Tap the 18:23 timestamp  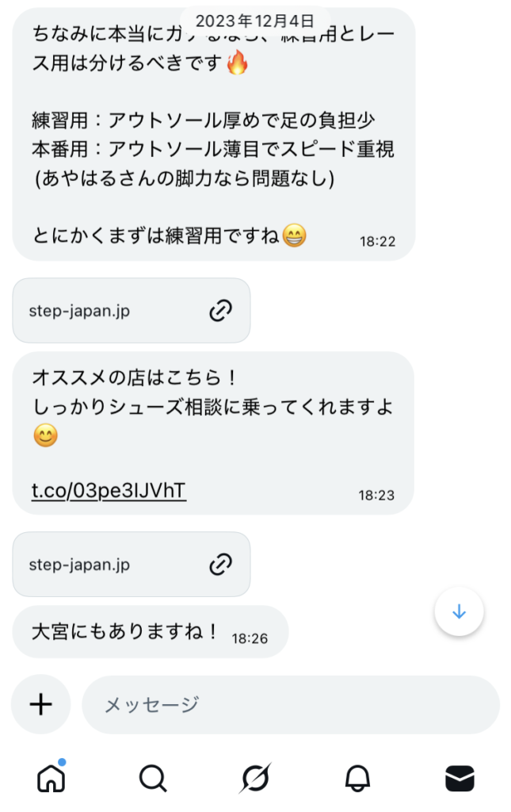click(376, 495)
